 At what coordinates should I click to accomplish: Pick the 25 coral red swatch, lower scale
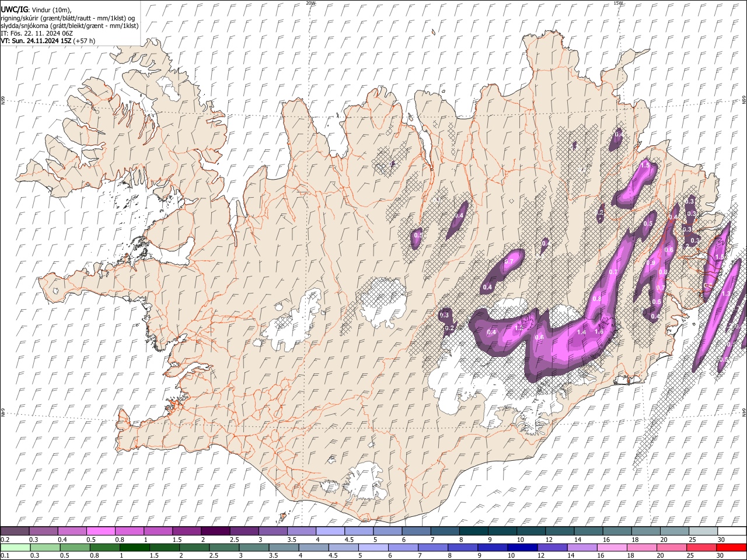point(700,547)
